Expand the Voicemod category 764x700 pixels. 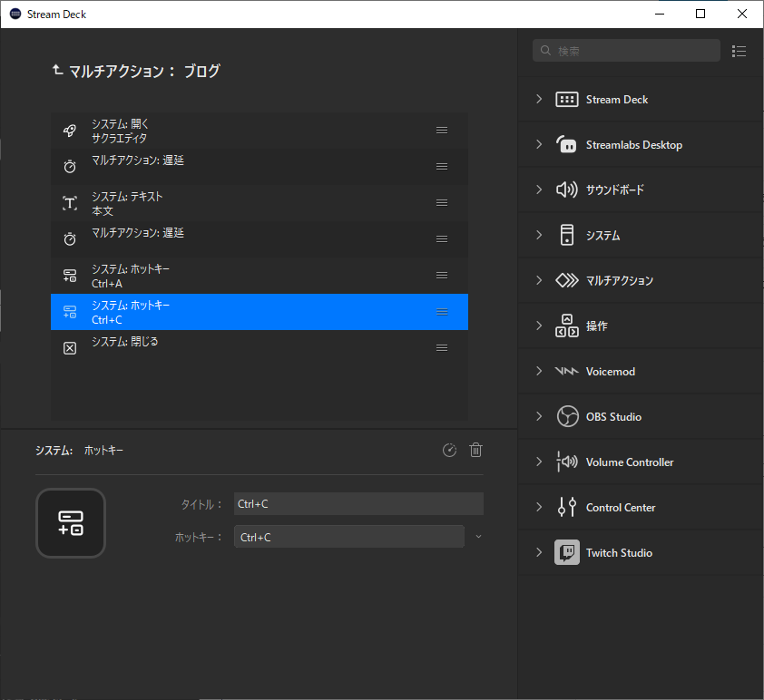point(539,371)
